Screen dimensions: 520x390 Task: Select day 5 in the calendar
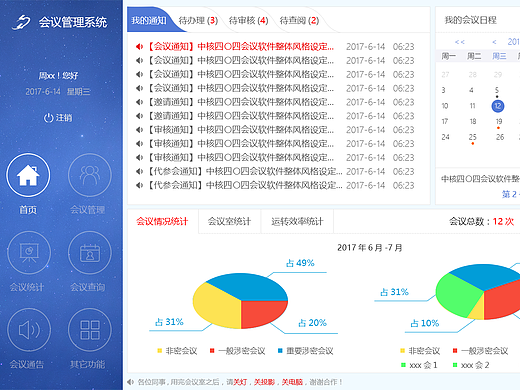[497, 90]
